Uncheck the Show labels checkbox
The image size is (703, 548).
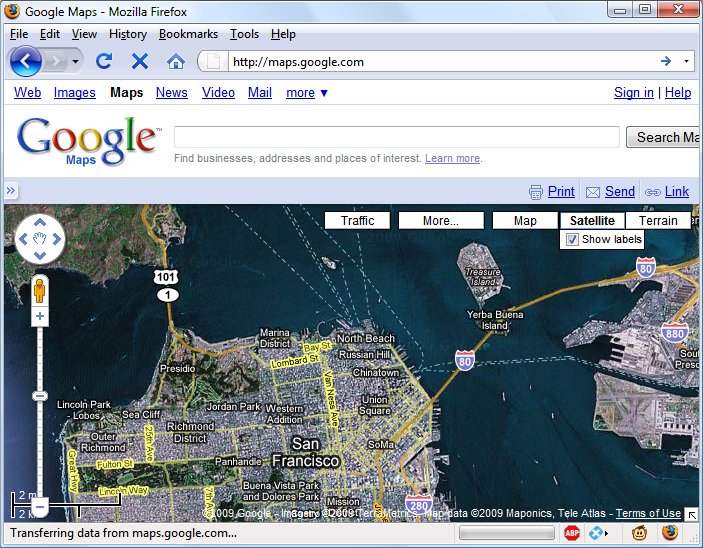pos(572,239)
